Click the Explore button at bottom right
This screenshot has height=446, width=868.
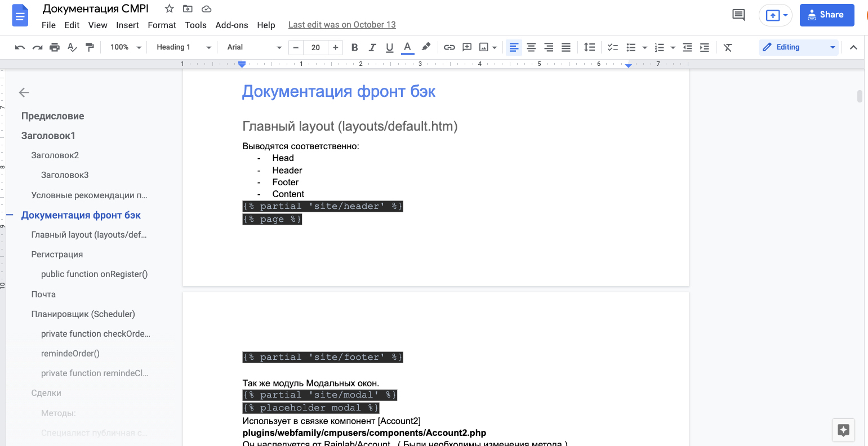pyautogui.click(x=843, y=430)
